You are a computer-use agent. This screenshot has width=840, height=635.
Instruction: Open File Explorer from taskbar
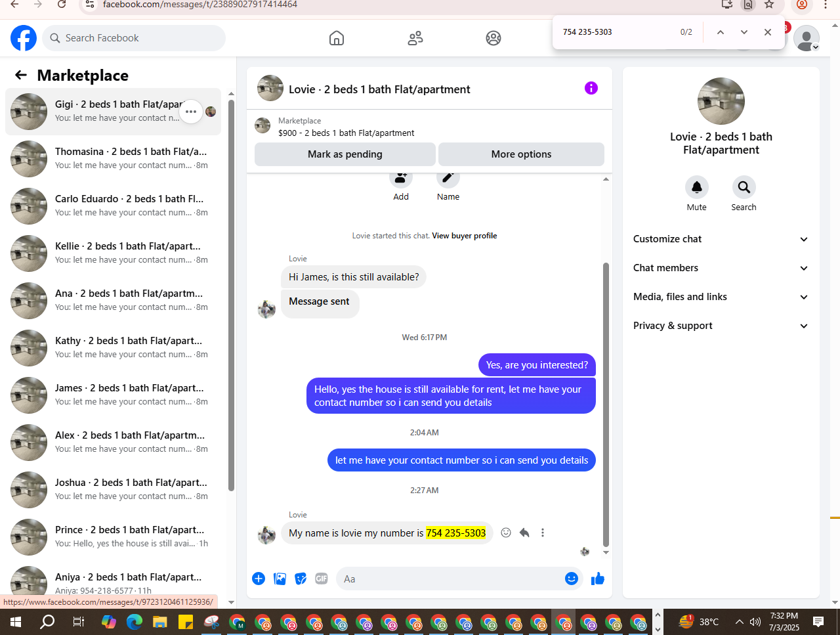[160, 621]
